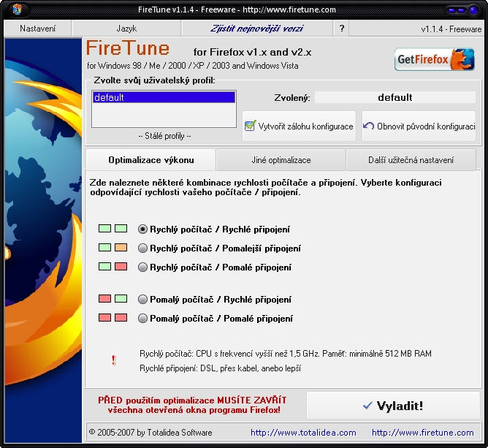
Task: Click the v1.1.4 - Freeware label
Action: [x=451, y=29]
